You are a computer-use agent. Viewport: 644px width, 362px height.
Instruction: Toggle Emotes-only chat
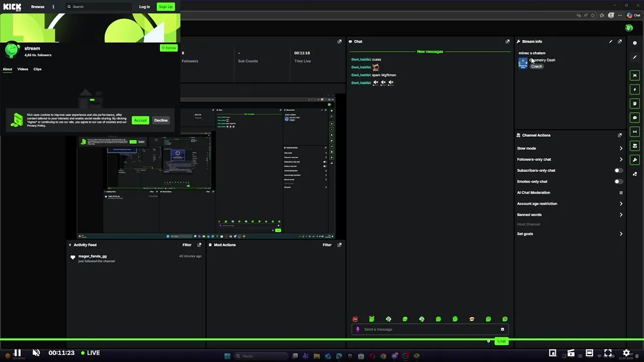point(618,182)
